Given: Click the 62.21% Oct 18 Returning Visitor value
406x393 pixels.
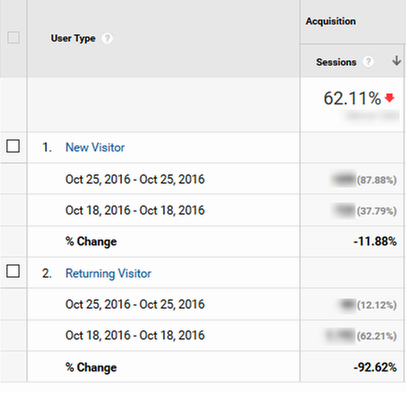Looking at the screenshot, I should [x=377, y=336].
